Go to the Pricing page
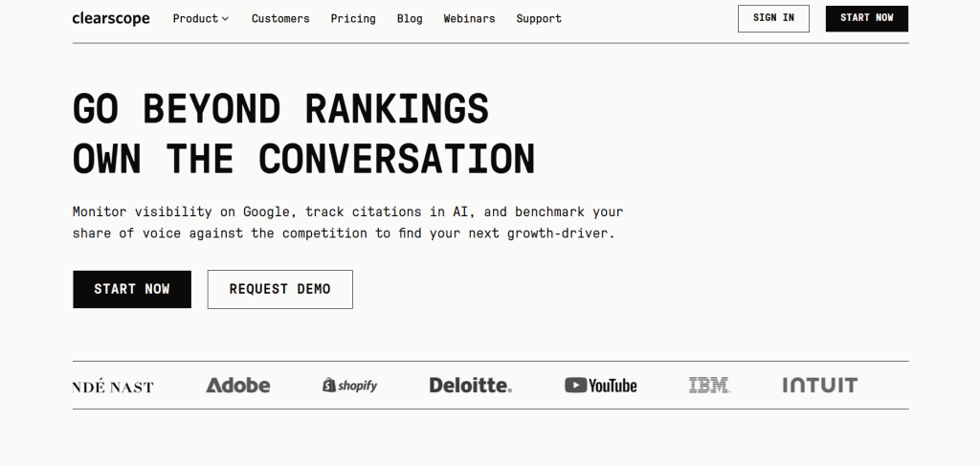Viewport: 980px width, 466px height. point(353,18)
